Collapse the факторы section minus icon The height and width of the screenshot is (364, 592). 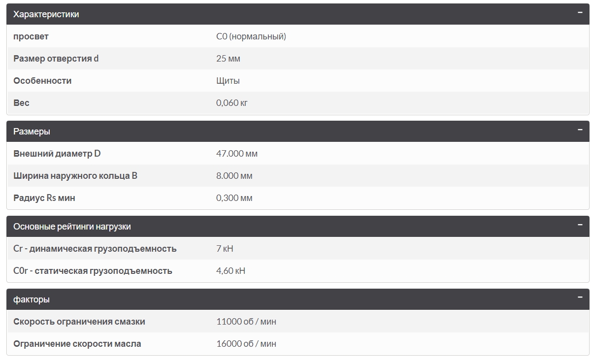point(580,298)
